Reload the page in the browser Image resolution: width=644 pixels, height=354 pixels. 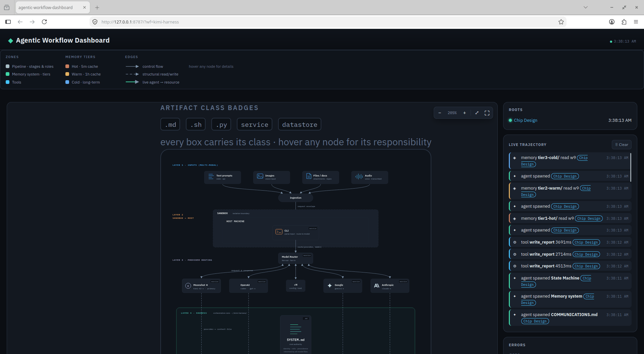coord(44,22)
